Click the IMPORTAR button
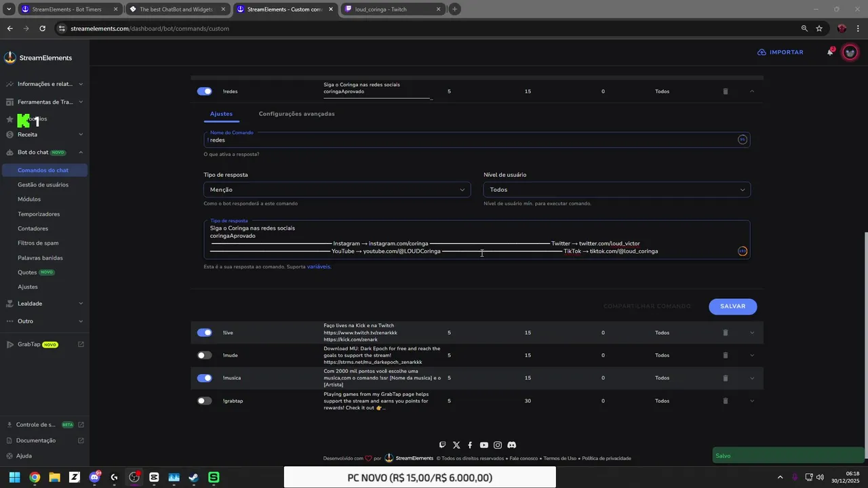 (780, 52)
